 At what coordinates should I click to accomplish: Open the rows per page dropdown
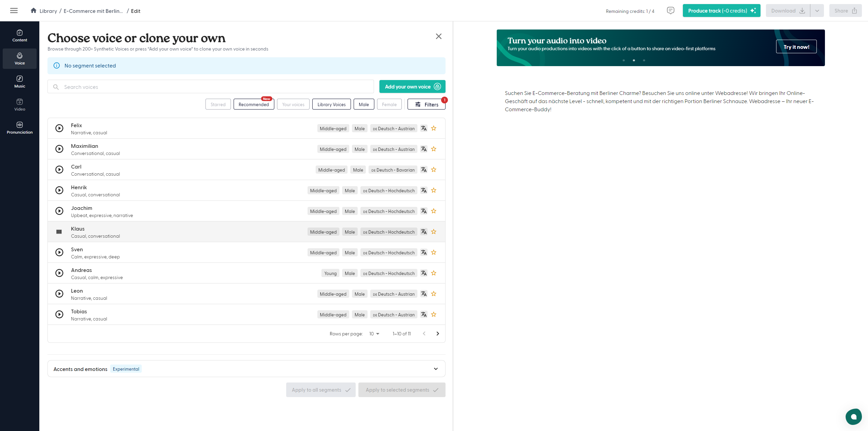point(374,334)
